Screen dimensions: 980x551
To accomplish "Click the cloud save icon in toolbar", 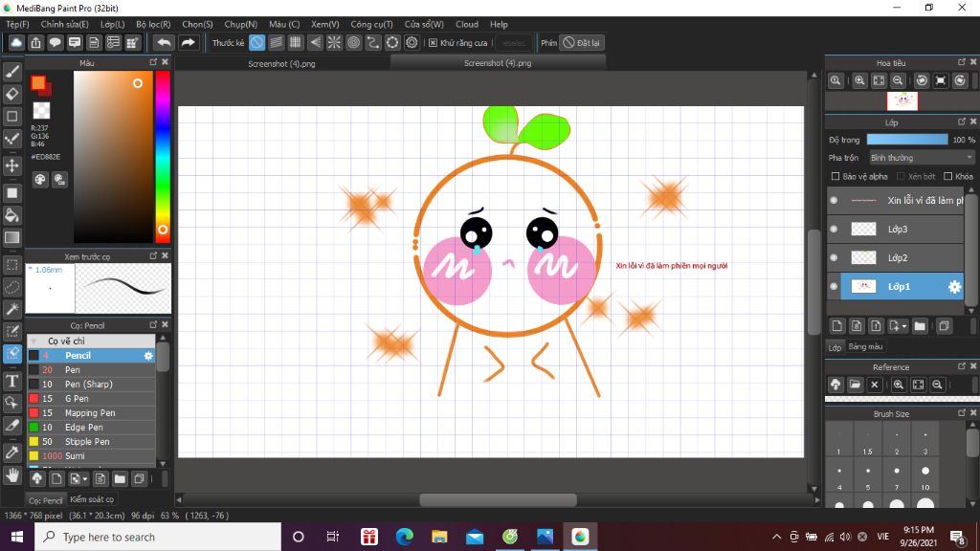I will [x=16, y=42].
